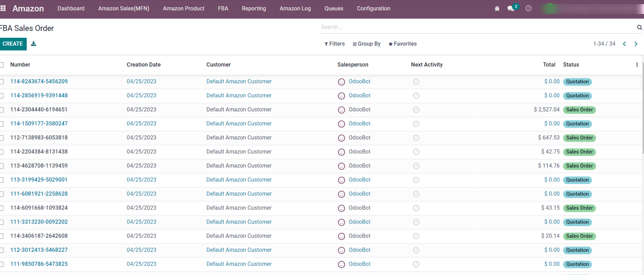Open the debug bug icon
Viewport: 644px width, 275px height.
point(497,9)
